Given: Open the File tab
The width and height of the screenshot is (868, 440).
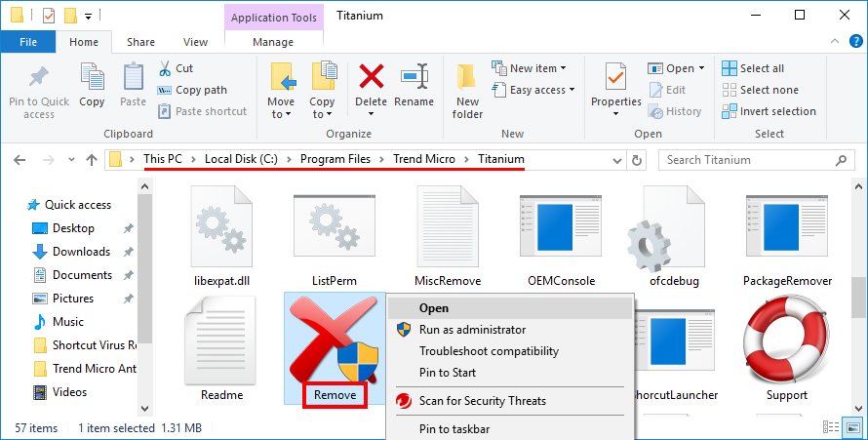Looking at the screenshot, I should pos(28,42).
